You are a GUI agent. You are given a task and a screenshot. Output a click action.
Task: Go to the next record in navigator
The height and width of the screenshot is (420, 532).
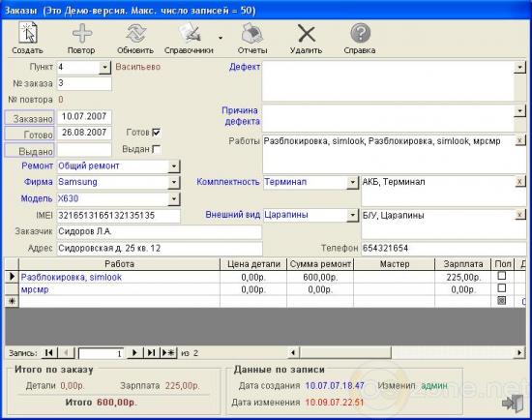click(134, 353)
